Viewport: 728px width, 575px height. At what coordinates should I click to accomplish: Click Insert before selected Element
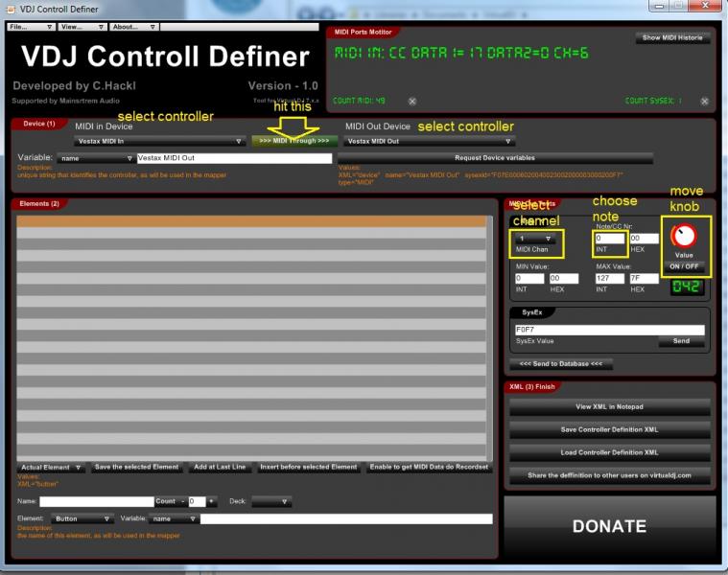[308, 467]
